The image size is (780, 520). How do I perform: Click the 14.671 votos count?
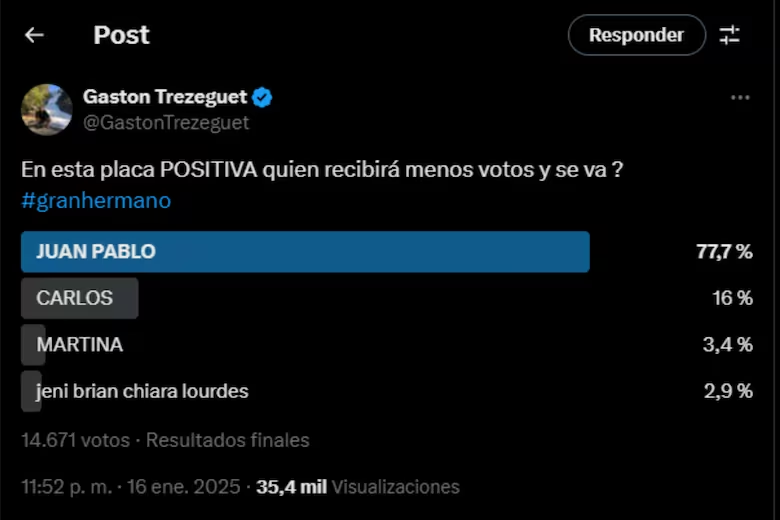tap(76, 440)
